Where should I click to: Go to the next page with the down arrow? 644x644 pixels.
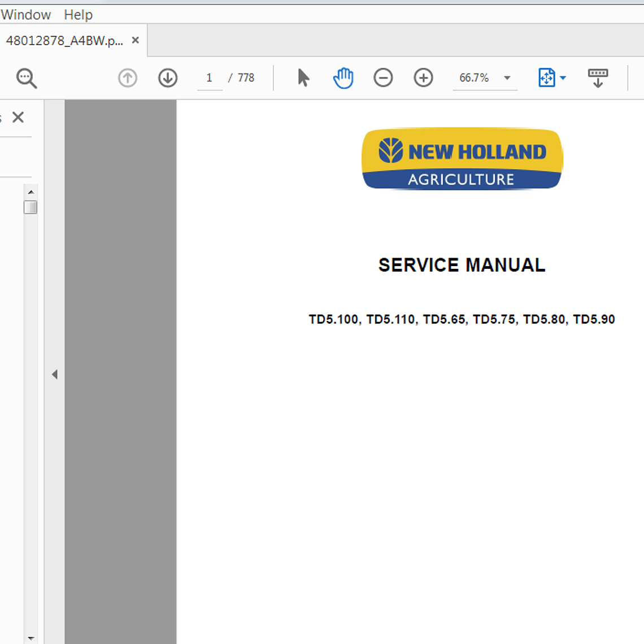coord(167,77)
